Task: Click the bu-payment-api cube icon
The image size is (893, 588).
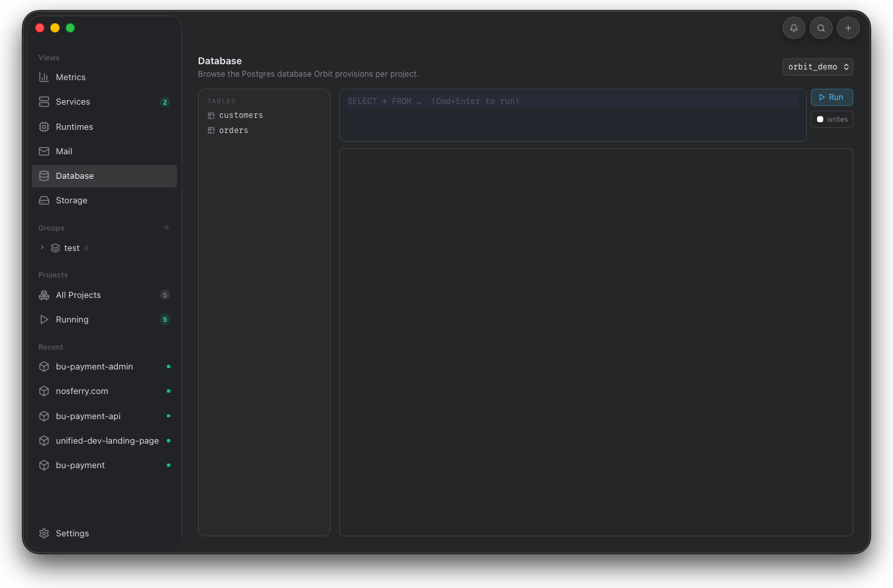Action: point(44,416)
